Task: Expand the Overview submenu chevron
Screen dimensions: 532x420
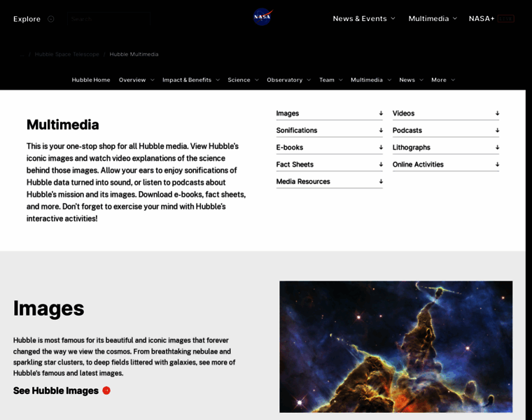Action: pyautogui.click(x=153, y=80)
